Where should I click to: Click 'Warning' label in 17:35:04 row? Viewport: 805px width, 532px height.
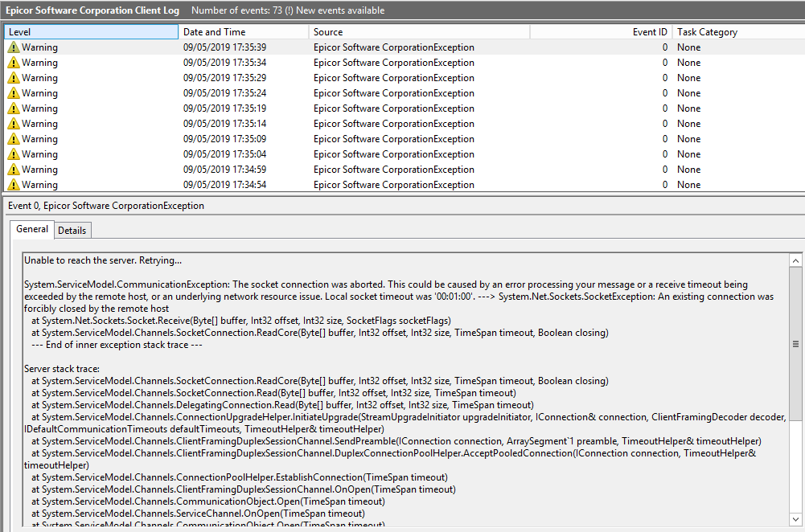coord(39,154)
